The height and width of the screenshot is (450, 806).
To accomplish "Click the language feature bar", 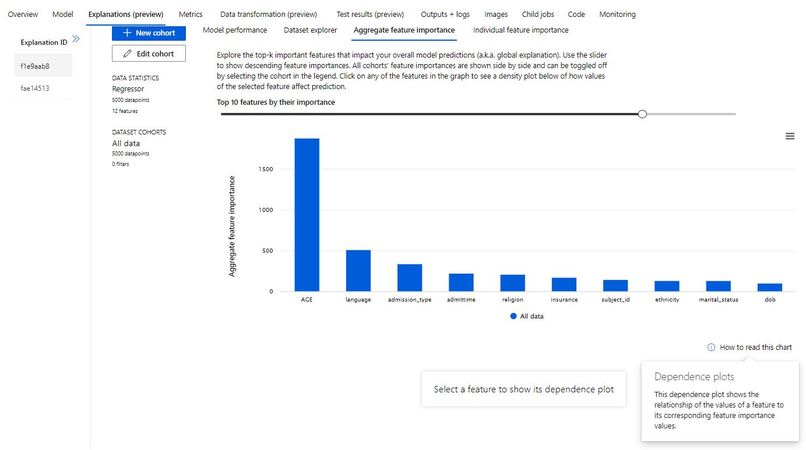I will (x=358, y=271).
